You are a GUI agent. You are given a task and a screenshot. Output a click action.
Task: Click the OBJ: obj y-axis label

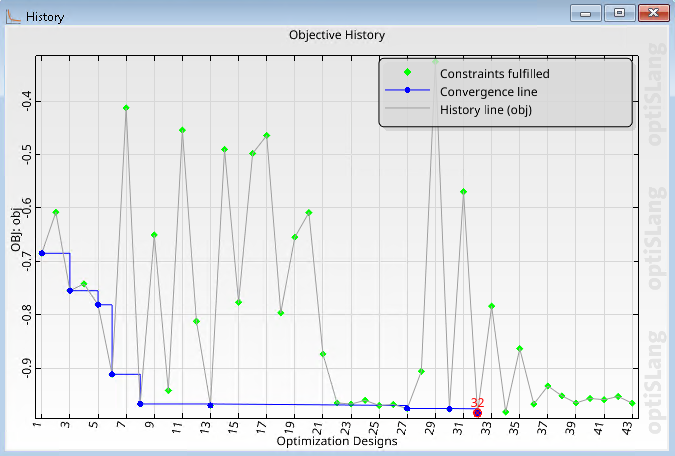pos(16,236)
